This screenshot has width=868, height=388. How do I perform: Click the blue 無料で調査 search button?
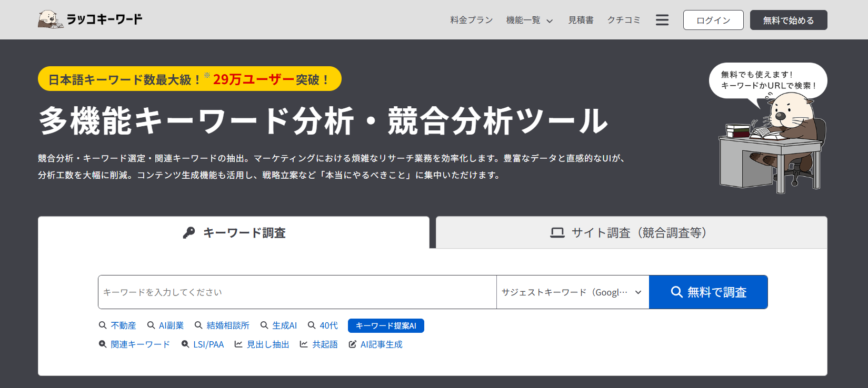pyautogui.click(x=708, y=292)
